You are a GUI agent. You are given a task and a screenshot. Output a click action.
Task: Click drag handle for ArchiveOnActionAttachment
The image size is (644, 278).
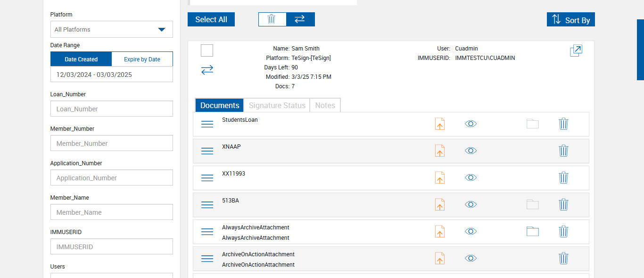pyautogui.click(x=207, y=259)
